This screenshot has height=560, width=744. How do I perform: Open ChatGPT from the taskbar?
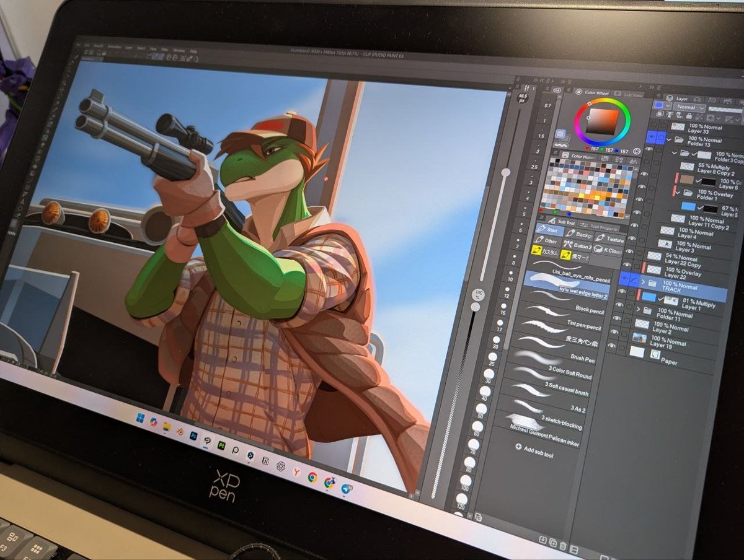(280, 467)
